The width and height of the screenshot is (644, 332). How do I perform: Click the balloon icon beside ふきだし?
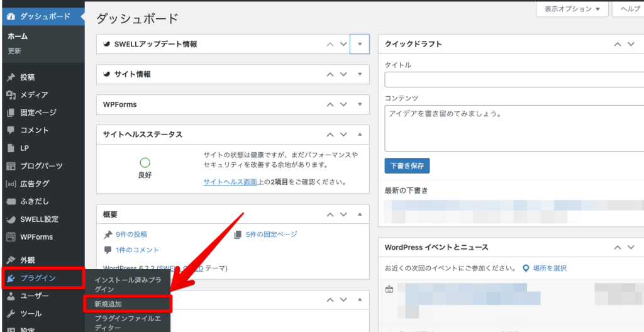(x=11, y=201)
